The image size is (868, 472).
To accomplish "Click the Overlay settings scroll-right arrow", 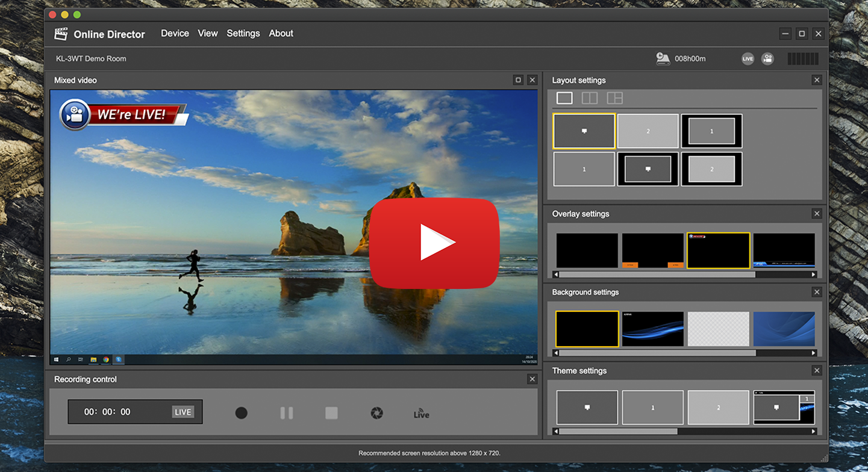I will coord(814,275).
